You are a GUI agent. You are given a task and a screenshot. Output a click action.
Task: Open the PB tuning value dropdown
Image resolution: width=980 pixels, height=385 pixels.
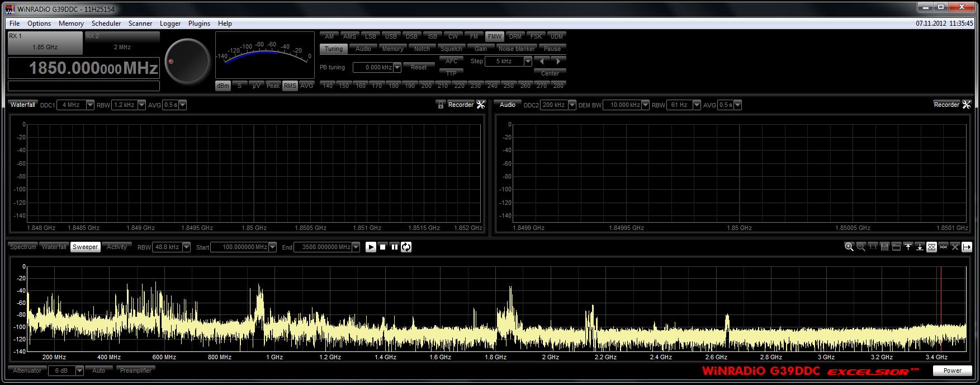point(397,67)
